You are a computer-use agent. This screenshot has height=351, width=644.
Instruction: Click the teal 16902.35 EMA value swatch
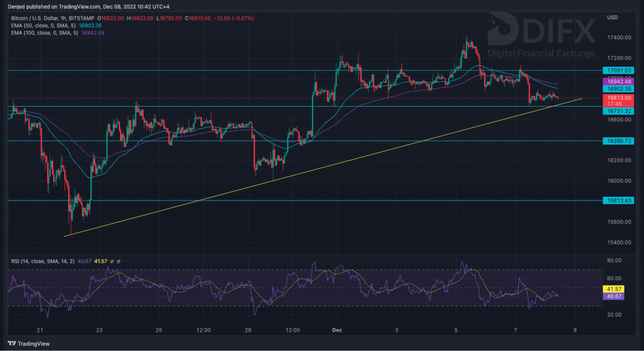pos(618,89)
